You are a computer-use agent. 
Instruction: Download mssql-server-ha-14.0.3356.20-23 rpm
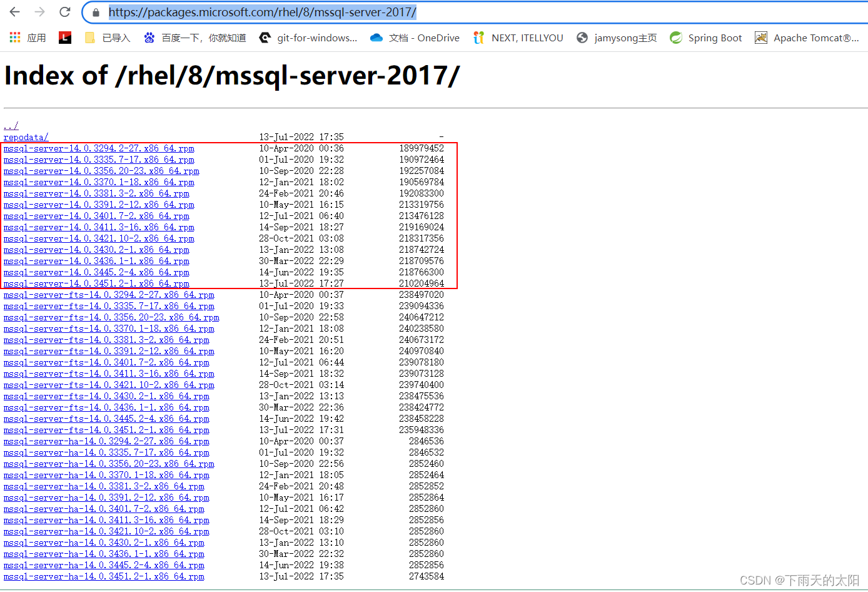(x=109, y=464)
